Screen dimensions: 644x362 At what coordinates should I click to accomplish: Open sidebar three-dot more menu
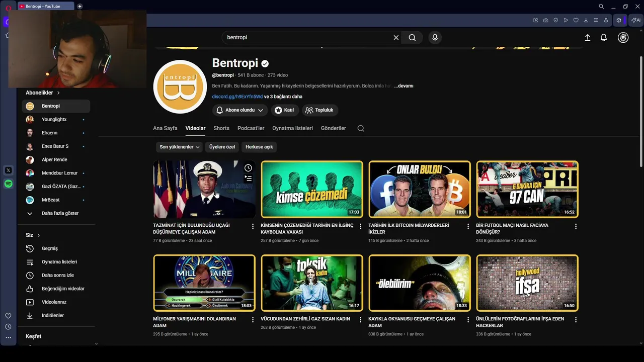pos(8,337)
